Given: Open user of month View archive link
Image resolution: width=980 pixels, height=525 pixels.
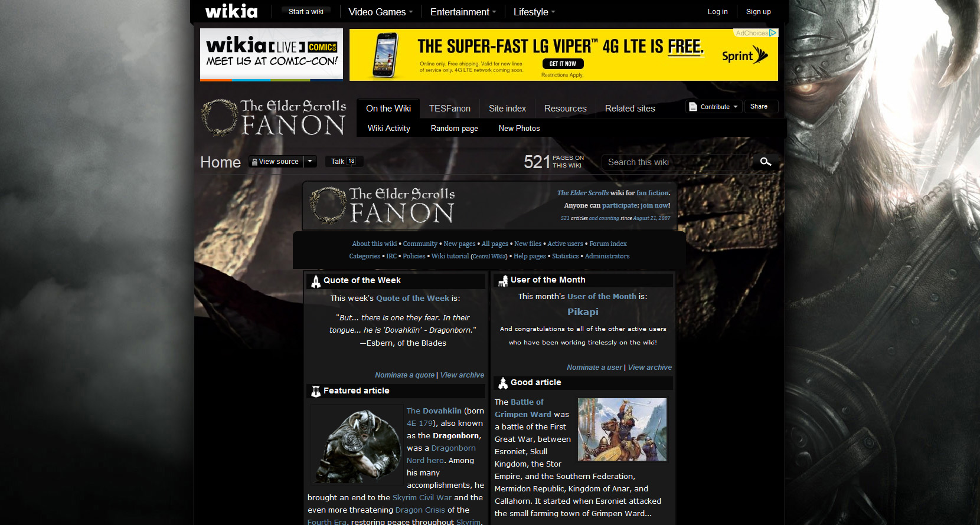Looking at the screenshot, I should click(650, 367).
